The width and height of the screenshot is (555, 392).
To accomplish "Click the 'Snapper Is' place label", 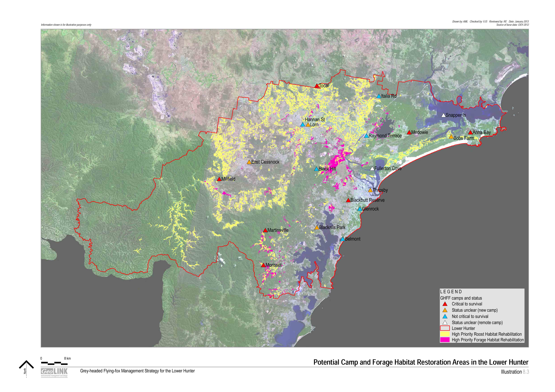I will (456, 115).
